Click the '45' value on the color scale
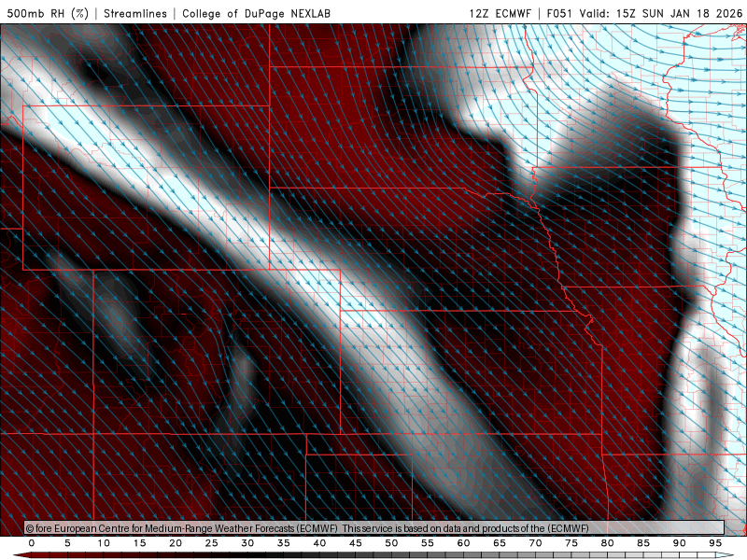 356,543
